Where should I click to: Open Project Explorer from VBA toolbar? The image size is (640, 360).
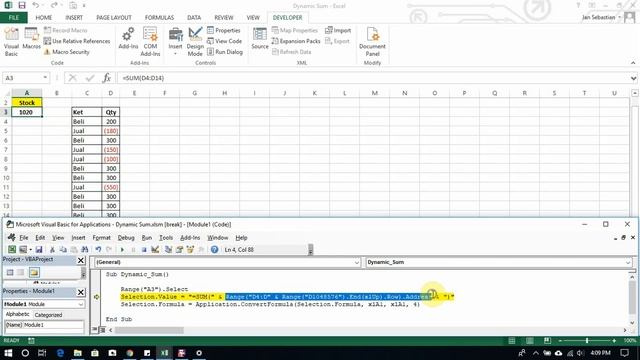click(x=168, y=249)
